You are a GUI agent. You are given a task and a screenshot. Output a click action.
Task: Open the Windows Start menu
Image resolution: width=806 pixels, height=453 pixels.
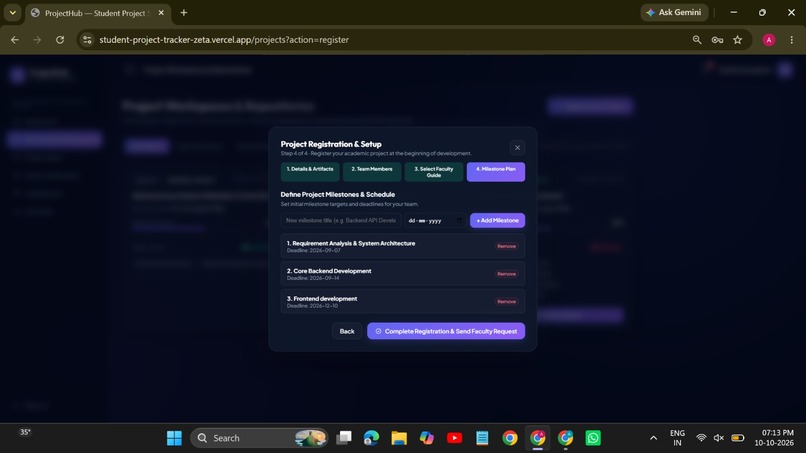point(174,438)
